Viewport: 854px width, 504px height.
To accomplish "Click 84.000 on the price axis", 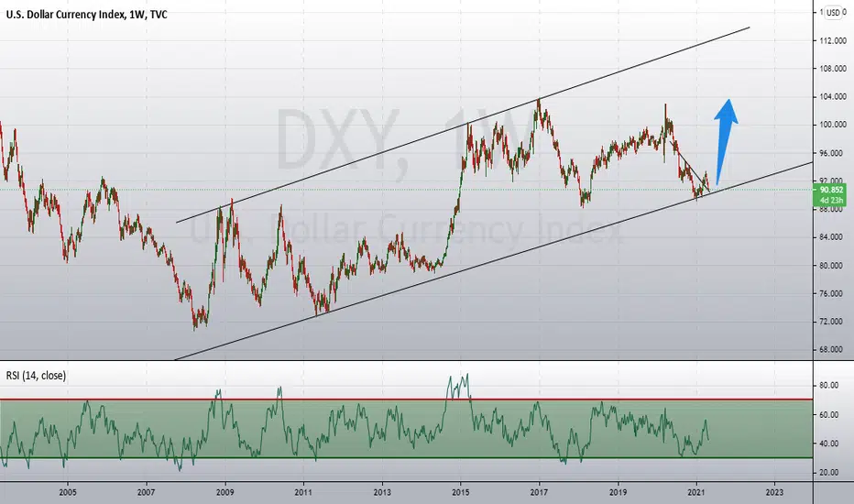I will pos(833,237).
